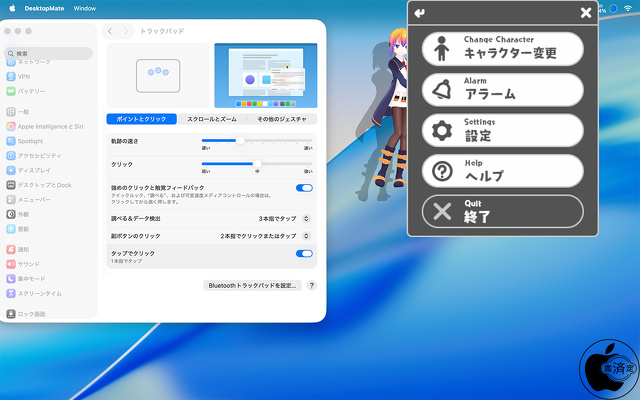Open 外観 settings in sidebar

coord(18,214)
